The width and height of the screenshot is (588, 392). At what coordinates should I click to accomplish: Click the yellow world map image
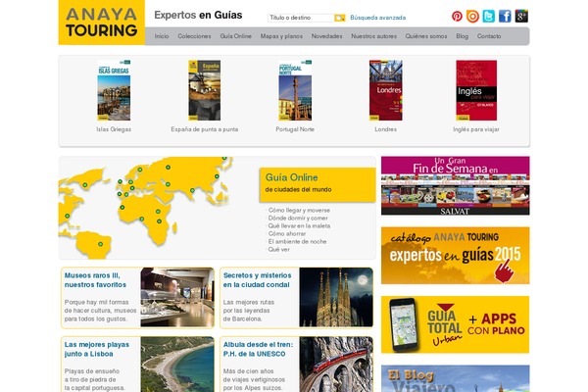(x=145, y=208)
